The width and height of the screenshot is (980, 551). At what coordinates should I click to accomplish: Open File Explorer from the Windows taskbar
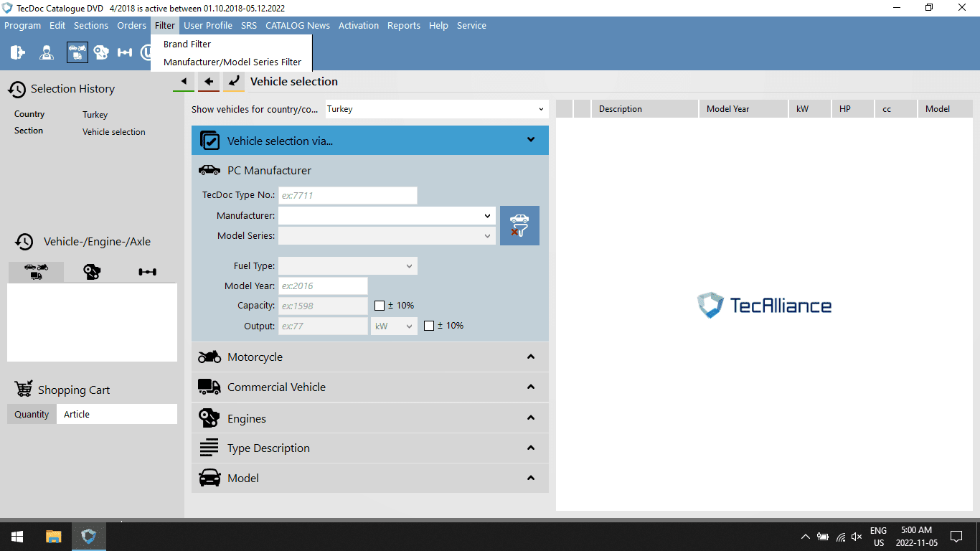(x=54, y=537)
